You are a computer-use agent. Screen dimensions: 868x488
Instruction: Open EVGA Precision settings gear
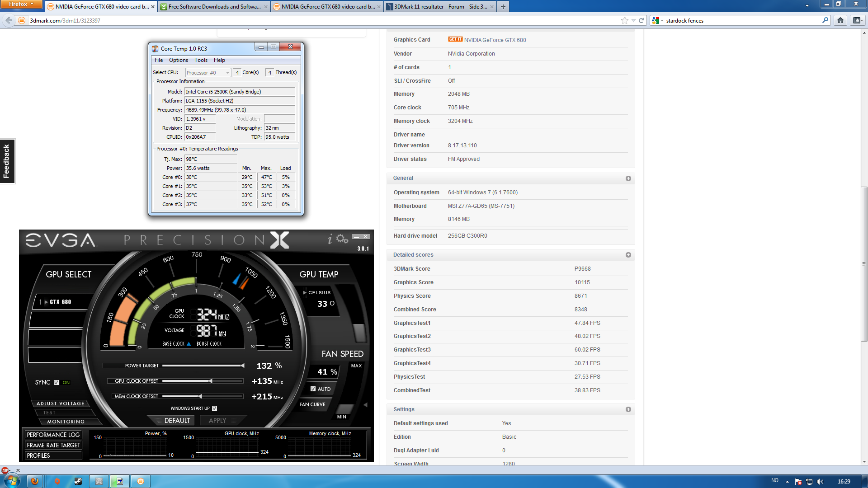click(x=342, y=239)
